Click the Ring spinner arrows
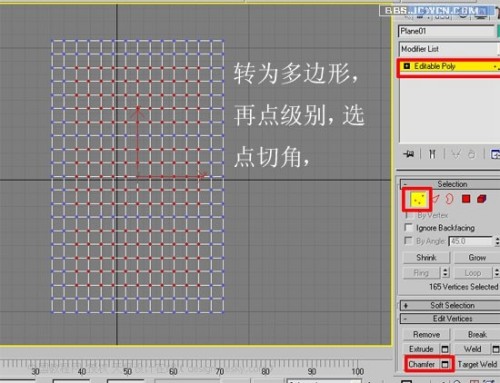This screenshot has width=500, height=383. tap(446, 273)
